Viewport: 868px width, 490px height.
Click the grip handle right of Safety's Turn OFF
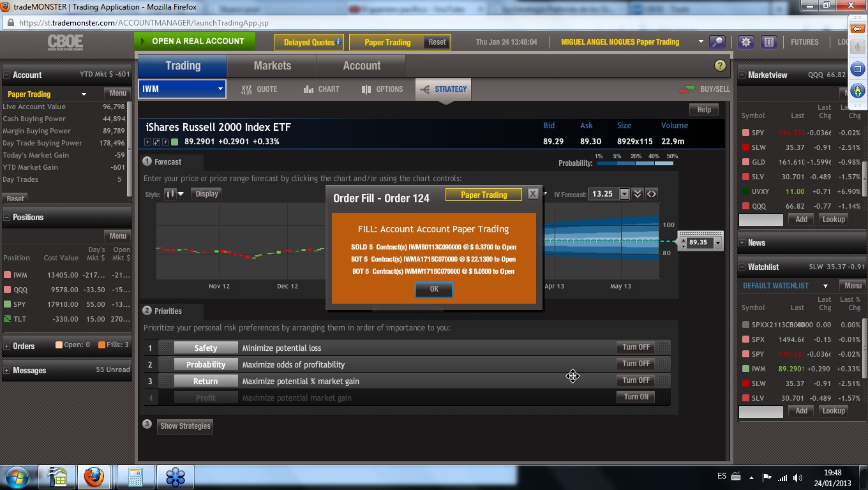tap(664, 347)
